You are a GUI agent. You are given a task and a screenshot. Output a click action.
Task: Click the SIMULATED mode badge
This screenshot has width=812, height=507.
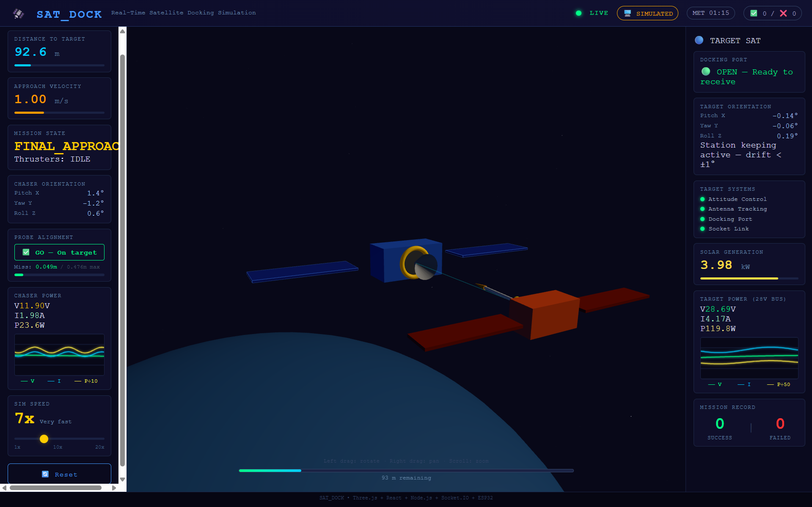click(x=647, y=13)
